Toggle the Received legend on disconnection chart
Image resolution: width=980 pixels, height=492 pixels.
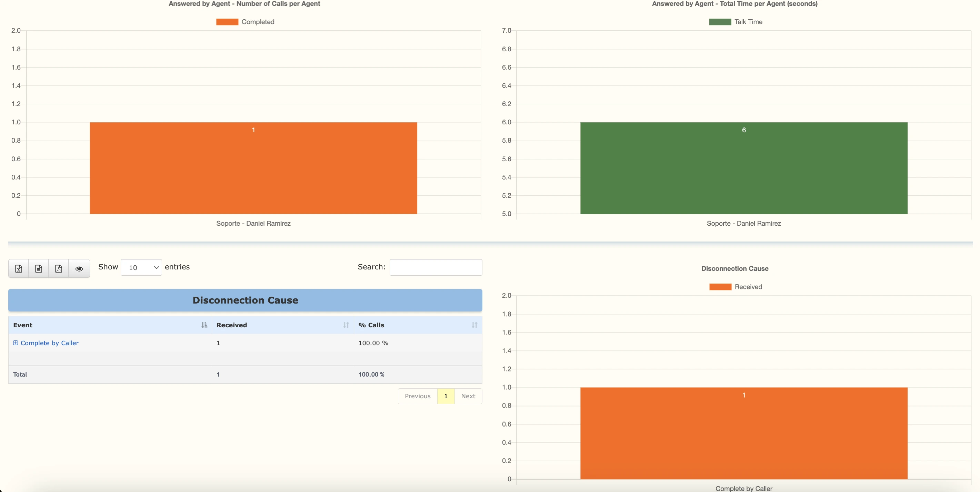736,286
